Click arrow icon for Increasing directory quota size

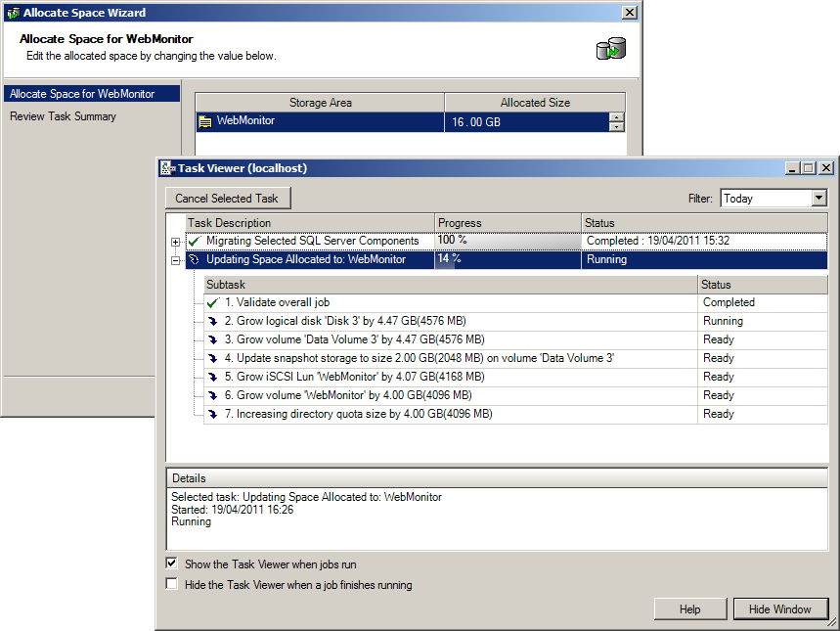213,414
